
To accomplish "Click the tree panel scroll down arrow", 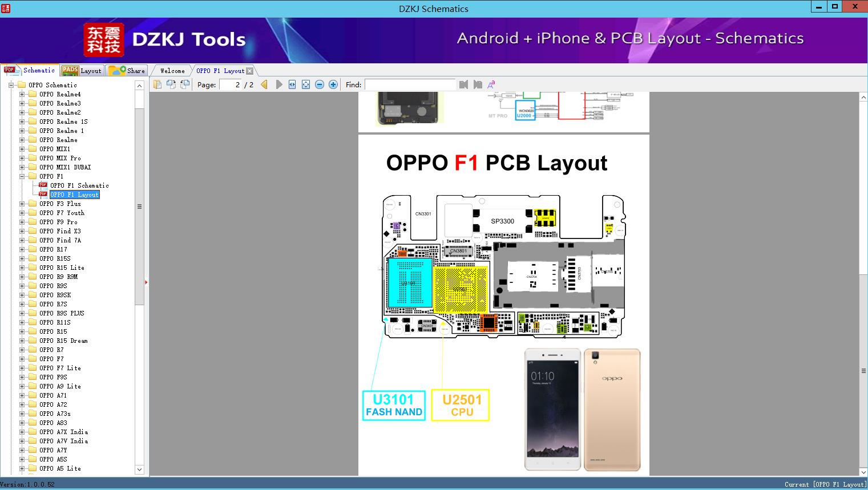I will (x=139, y=469).
